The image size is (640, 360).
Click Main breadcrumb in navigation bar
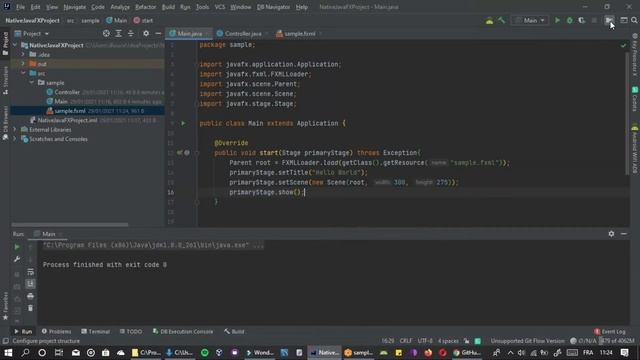coord(117,20)
